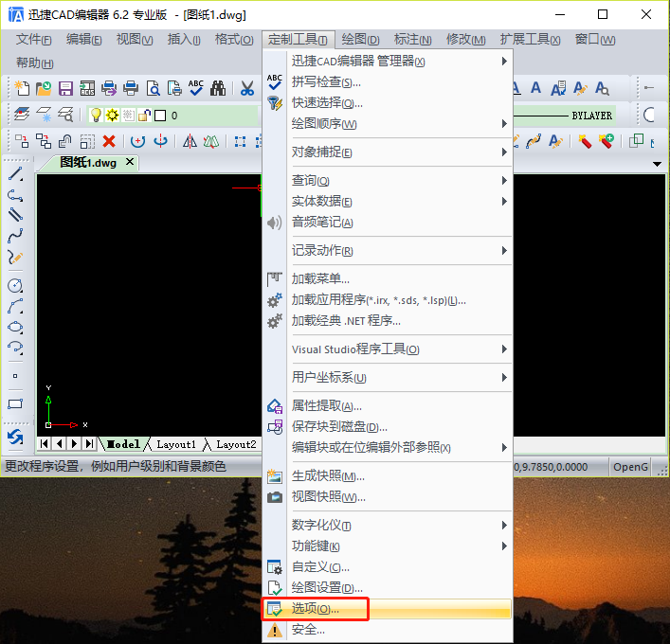
Task: Choose 安全 menu entry
Action: pos(388,630)
